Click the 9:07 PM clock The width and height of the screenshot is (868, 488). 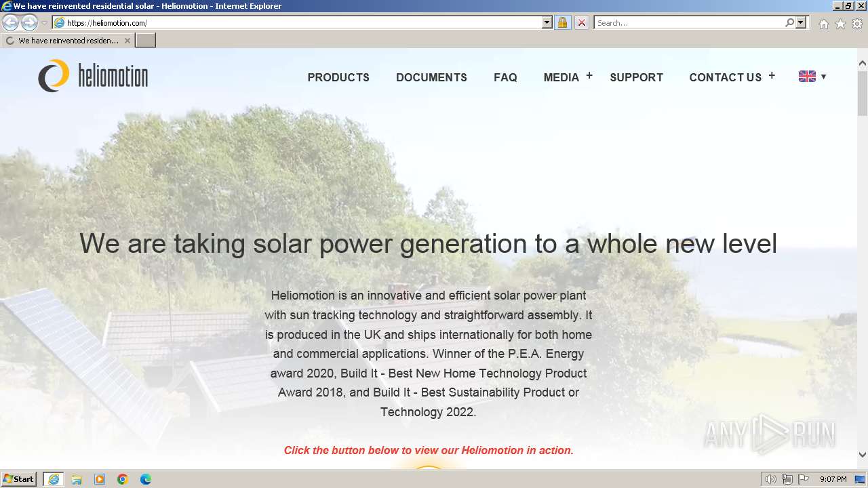833,479
